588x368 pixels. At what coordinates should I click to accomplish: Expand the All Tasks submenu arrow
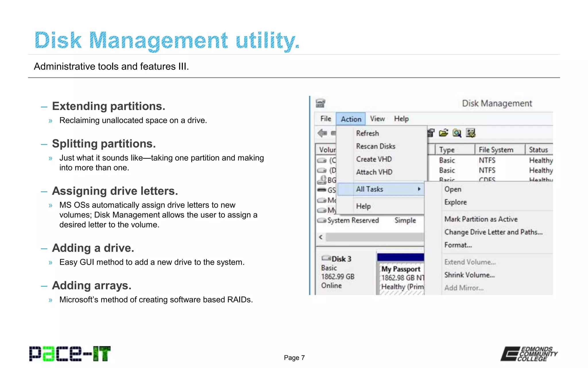pyautogui.click(x=419, y=189)
